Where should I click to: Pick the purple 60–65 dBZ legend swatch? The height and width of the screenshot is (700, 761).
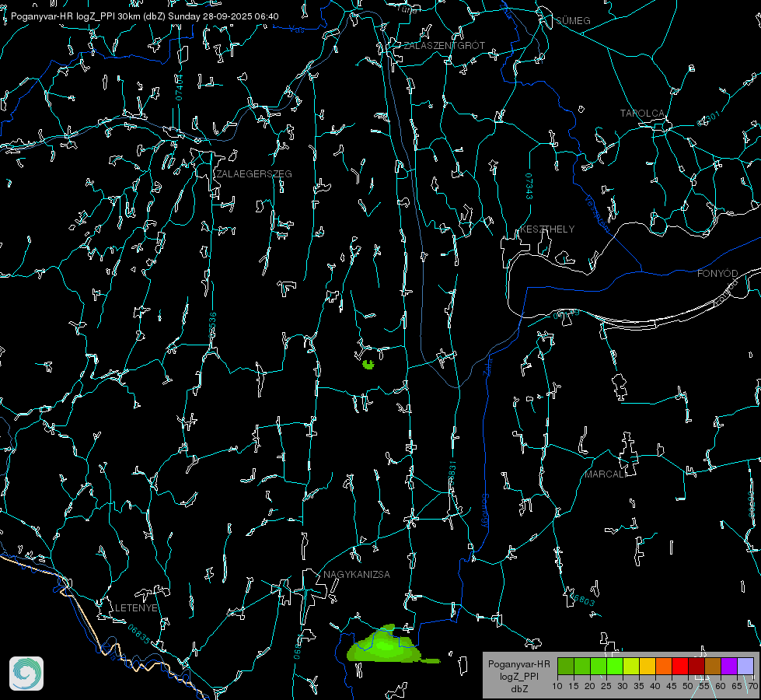[729, 666]
